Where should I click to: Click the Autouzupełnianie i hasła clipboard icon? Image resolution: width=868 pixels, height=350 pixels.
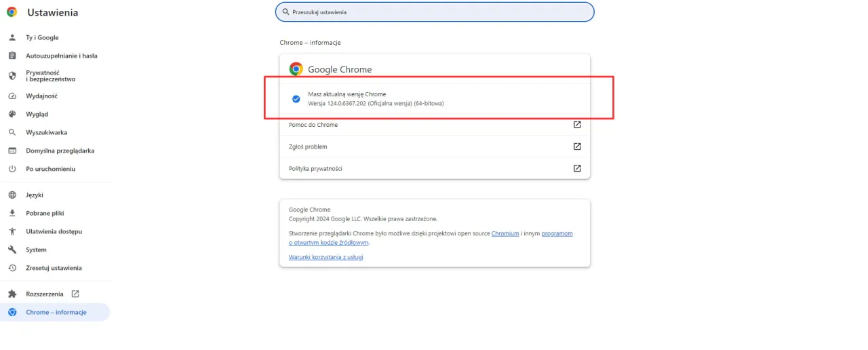coord(12,56)
